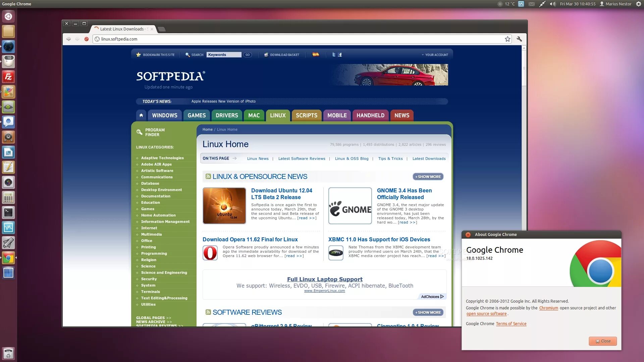
Task: Click the Facebook icon in Softpedia toolbar
Action: pyautogui.click(x=340, y=55)
